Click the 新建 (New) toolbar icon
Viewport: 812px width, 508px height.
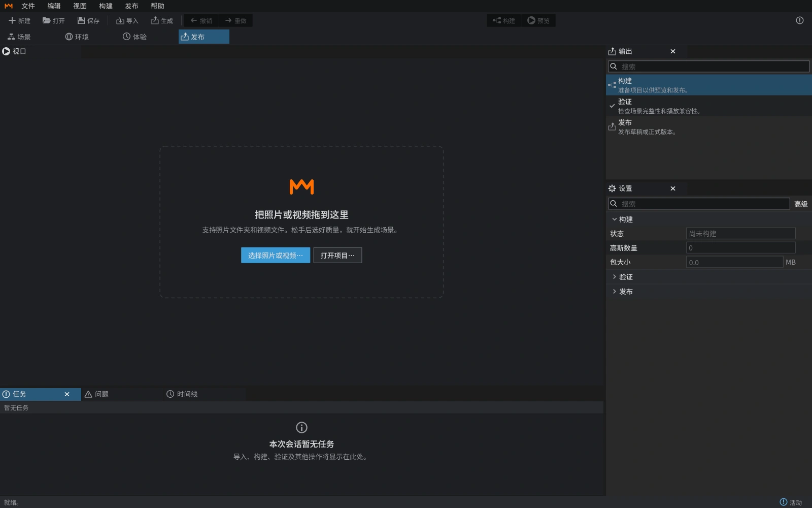coord(12,20)
